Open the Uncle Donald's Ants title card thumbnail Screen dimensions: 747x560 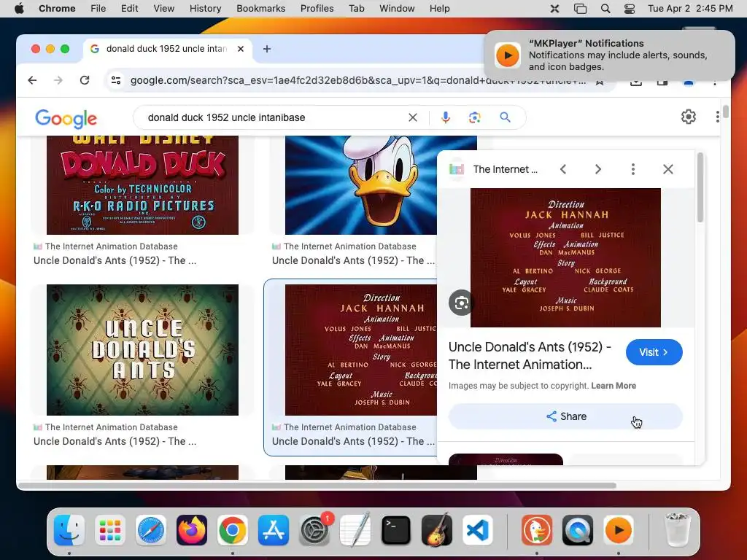point(142,350)
